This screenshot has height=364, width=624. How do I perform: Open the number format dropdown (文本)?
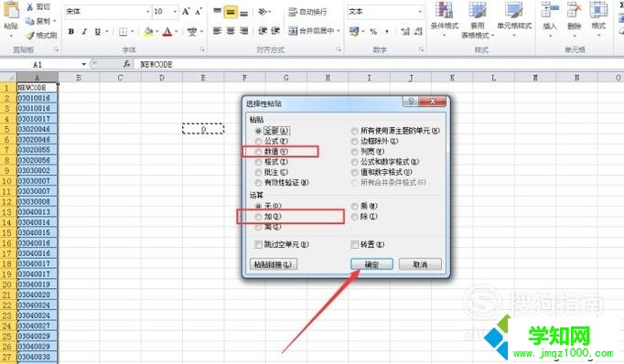420,12
